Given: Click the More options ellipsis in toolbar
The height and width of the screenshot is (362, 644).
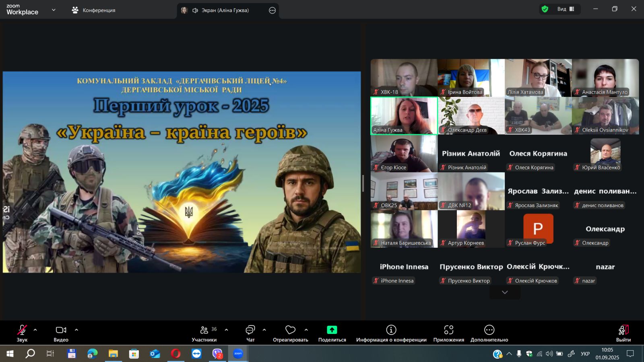Looking at the screenshot, I should tap(489, 330).
